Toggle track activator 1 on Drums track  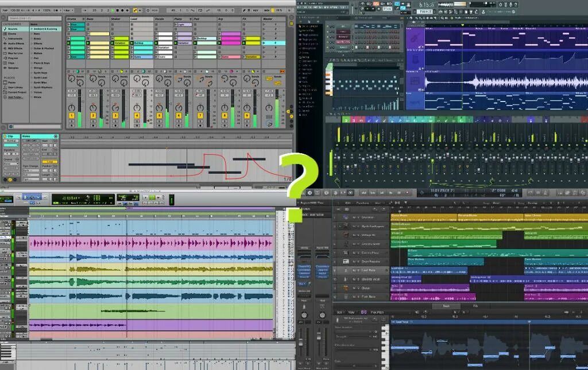point(71,116)
